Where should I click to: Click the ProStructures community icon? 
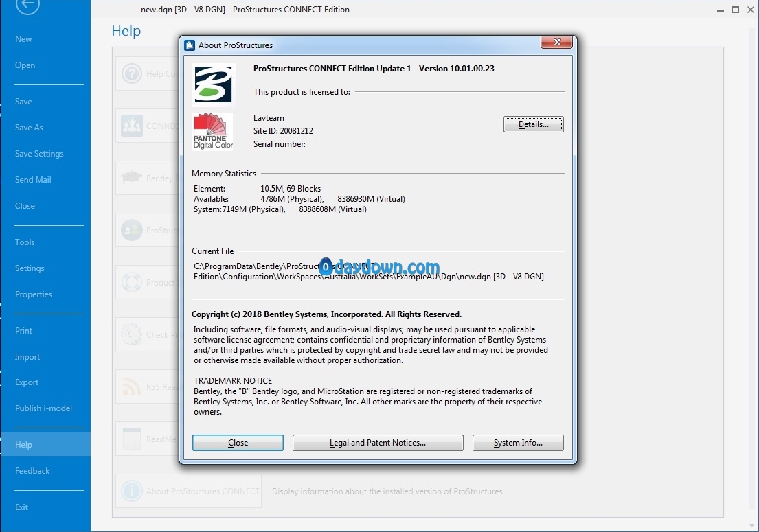132,230
